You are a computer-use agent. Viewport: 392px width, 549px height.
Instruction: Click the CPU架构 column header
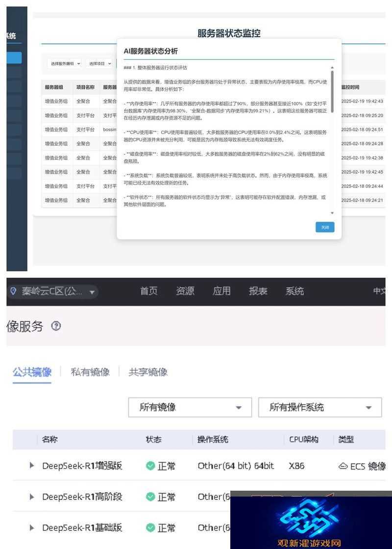pos(304,439)
